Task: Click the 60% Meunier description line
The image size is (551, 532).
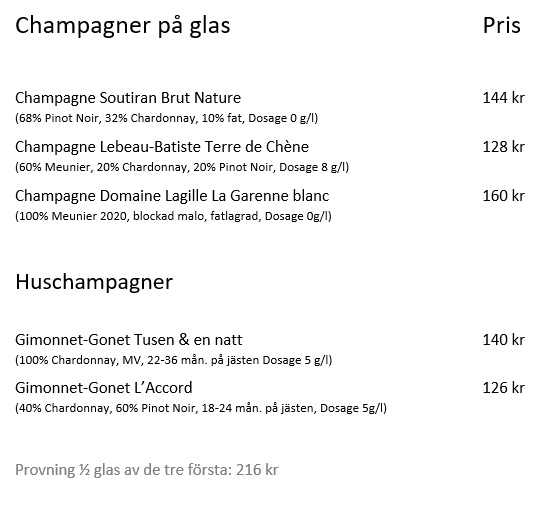Action: tap(182, 167)
